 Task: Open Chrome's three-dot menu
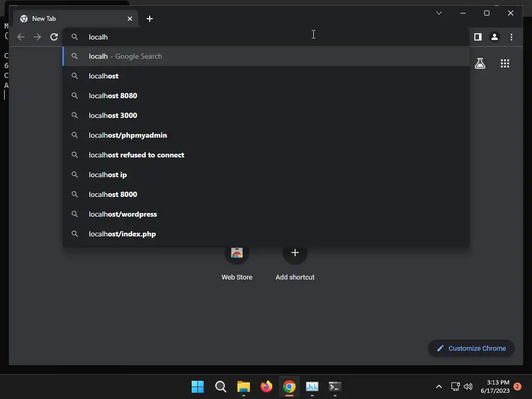click(511, 37)
